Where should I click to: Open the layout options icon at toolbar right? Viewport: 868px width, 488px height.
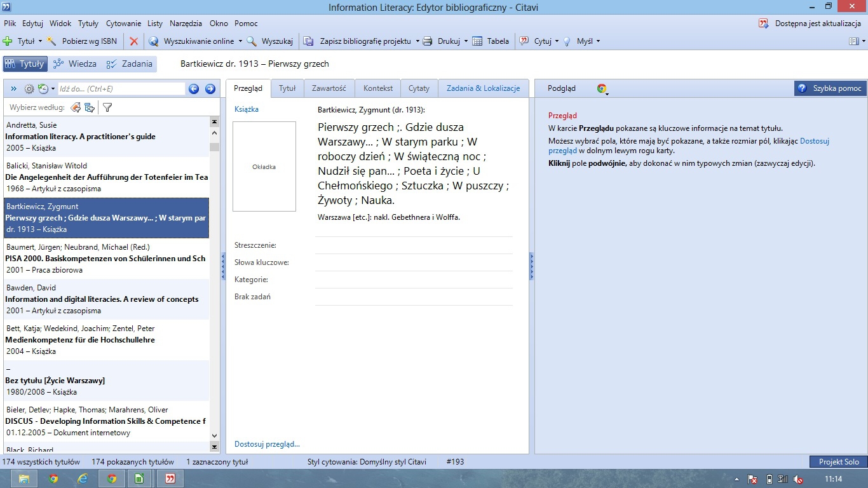pyautogui.click(x=854, y=41)
